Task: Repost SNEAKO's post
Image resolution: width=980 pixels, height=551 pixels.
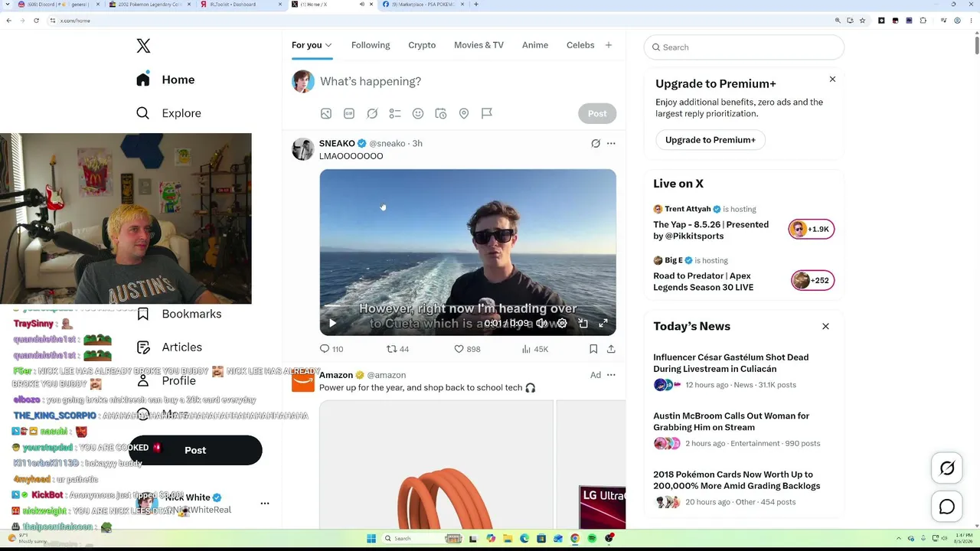Action: pos(397,349)
